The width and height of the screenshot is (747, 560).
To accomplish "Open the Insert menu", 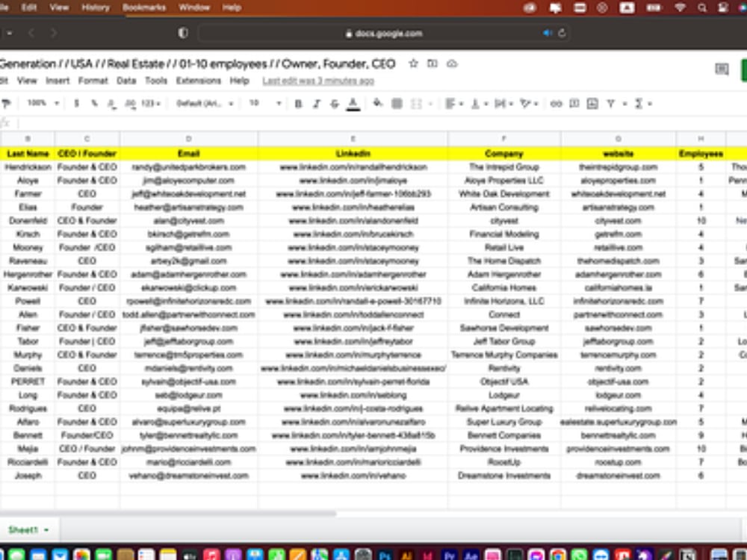I will click(x=58, y=81).
